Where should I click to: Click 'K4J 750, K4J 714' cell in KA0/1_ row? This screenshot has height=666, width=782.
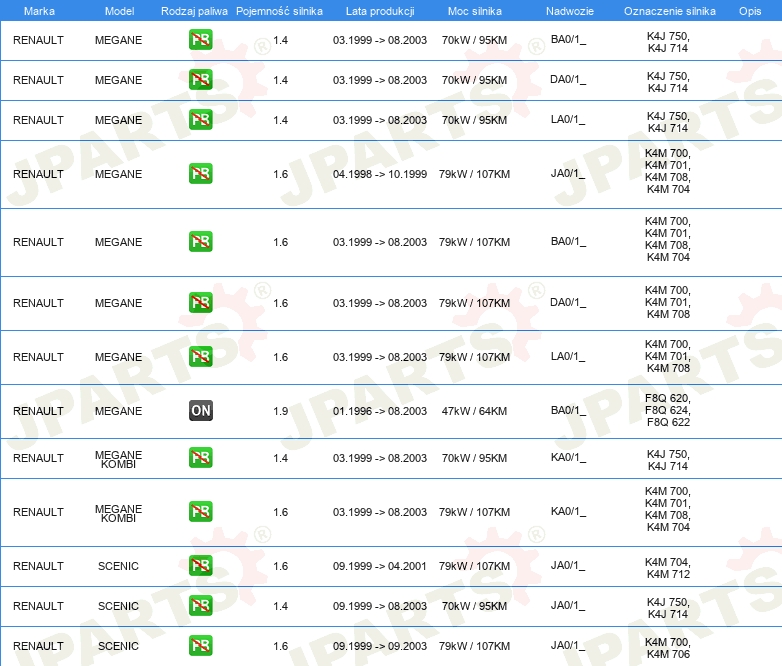(x=668, y=460)
